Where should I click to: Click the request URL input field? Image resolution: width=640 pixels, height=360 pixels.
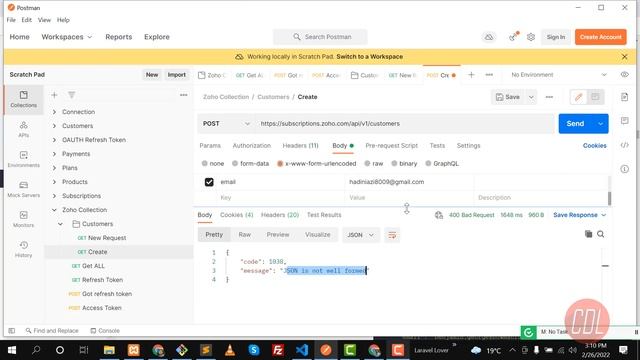[405, 124]
